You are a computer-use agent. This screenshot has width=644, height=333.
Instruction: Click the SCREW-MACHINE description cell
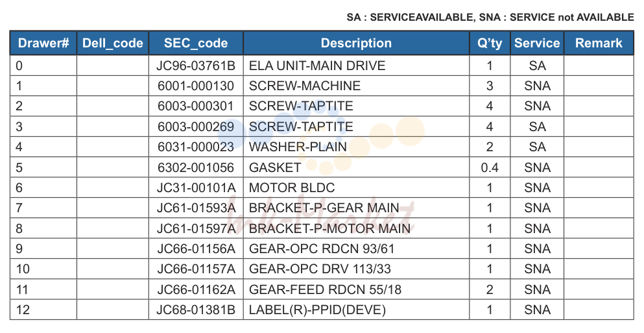click(356, 86)
